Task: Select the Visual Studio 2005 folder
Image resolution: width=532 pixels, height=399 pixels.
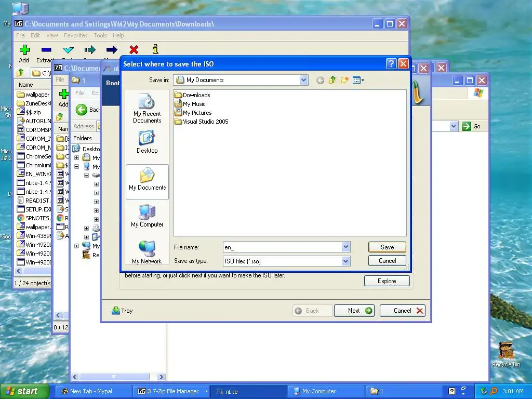Action: [x=202, y=122]
